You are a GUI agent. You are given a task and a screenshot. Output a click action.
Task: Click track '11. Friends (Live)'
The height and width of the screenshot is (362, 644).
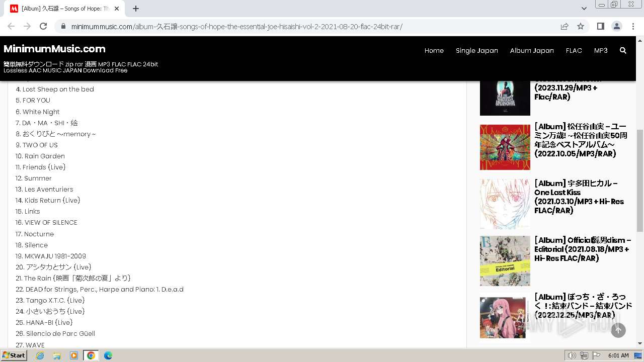[41, 167]
